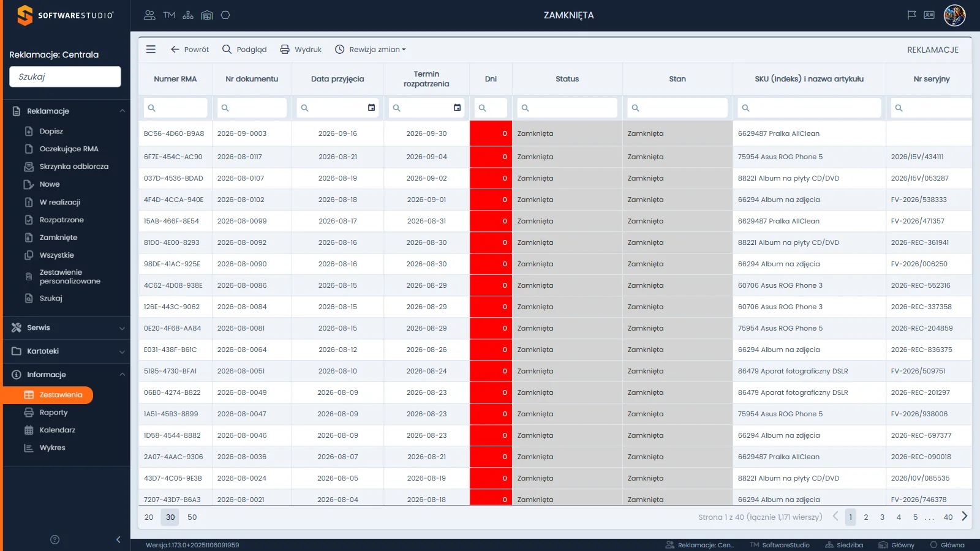Image resolution: width=980 pixels, height=551 pixels.
Task: Click the contact card icon in the top bar
Action: (x=929, y=15)
